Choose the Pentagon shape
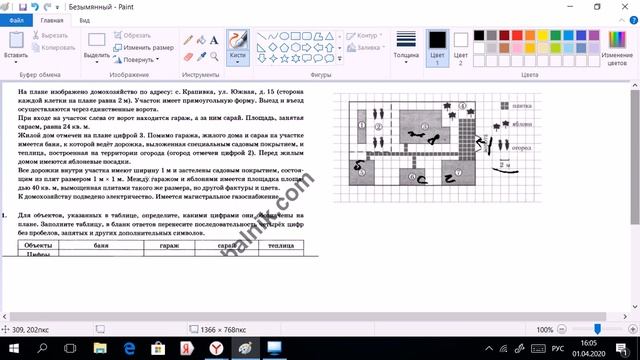 point(284,47)
